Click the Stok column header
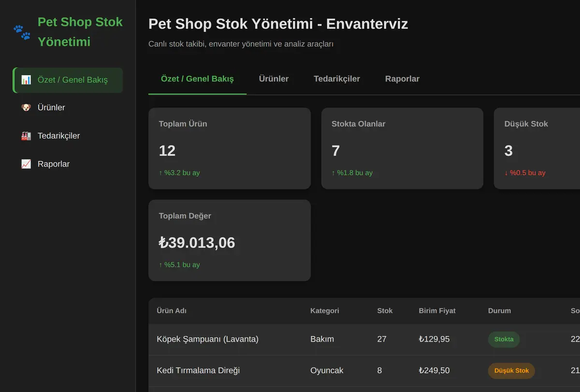The height and width of the screenshot is (392, 580). 385,311
